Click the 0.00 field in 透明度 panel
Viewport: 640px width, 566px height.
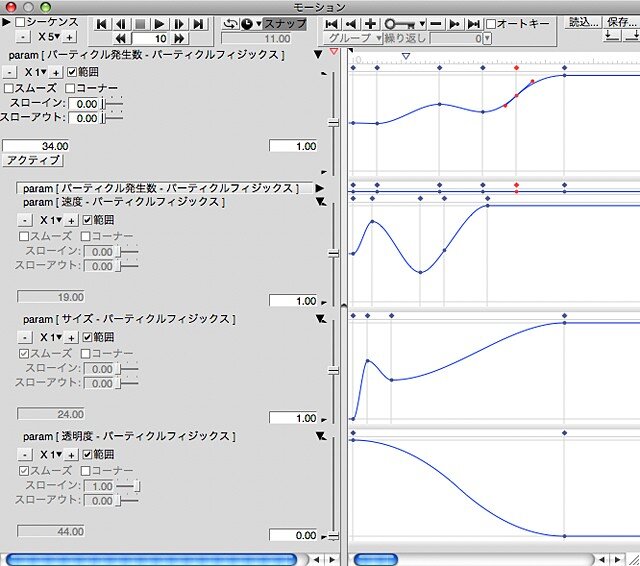293,535
